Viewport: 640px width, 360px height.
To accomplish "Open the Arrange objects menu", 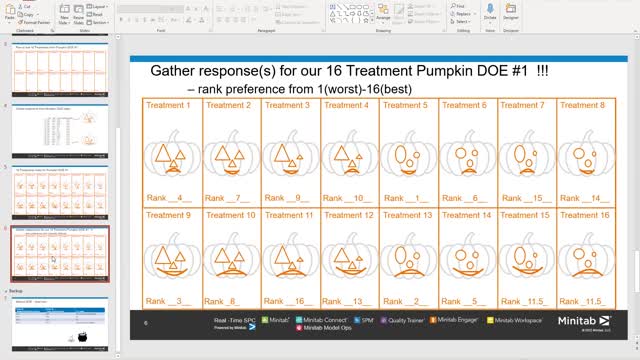I will tap(383, 13).
